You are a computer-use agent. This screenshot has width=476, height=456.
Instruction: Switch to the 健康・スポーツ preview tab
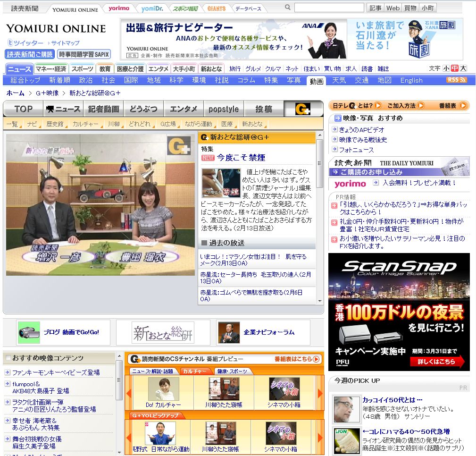tap(233, 371)
